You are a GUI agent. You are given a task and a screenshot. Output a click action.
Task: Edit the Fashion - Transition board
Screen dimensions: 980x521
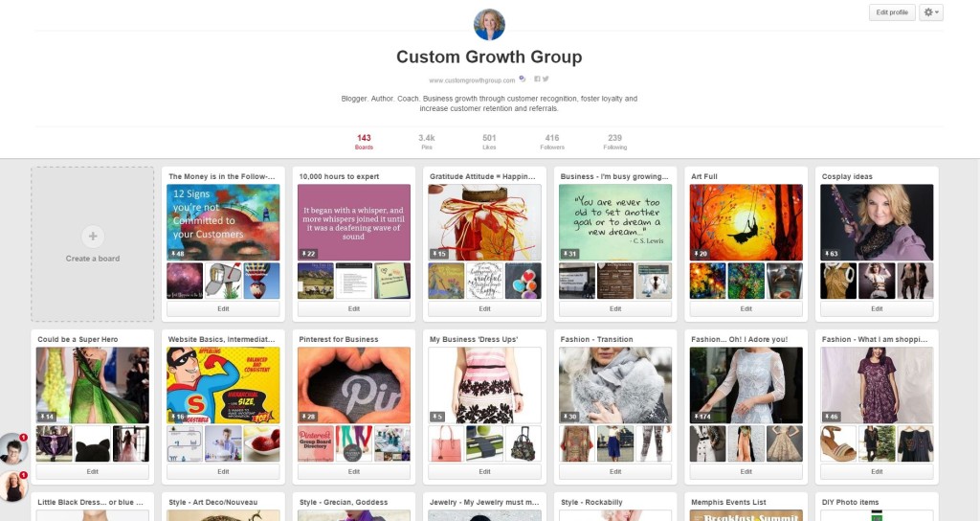click(x=615, y=471)
